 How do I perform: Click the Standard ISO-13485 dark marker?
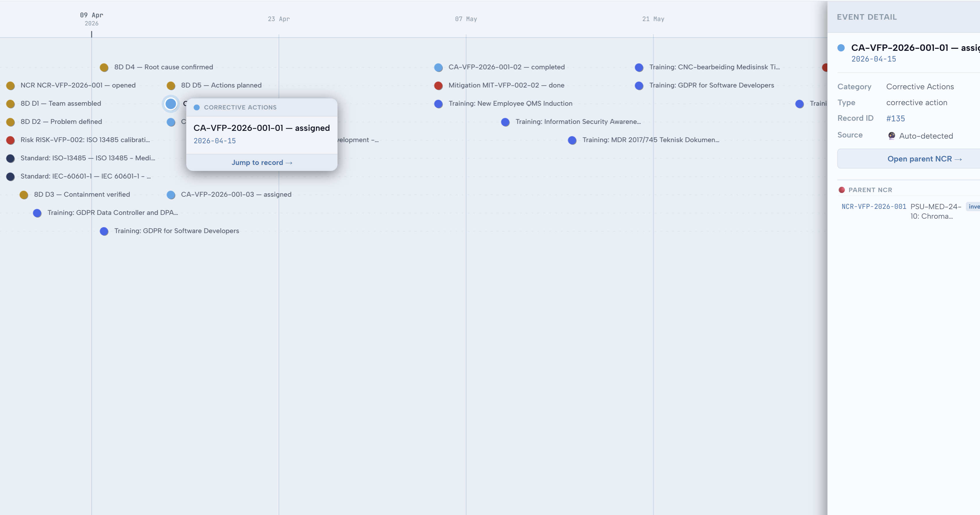[11, 159]
